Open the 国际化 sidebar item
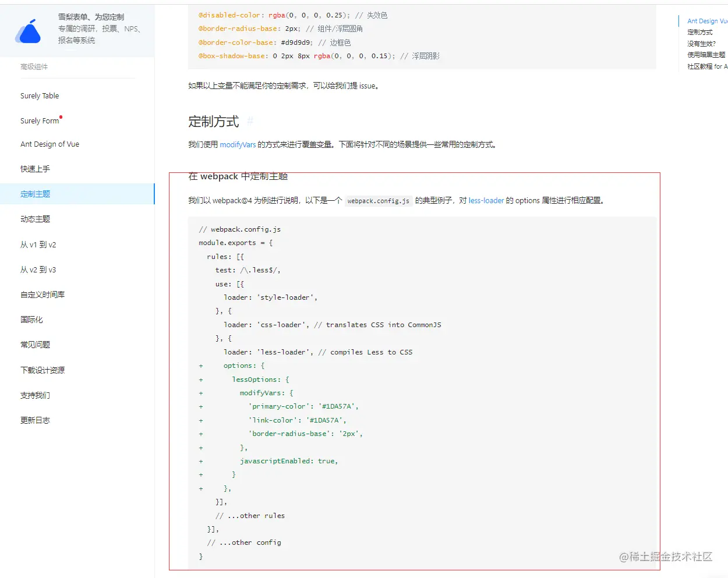 pos(31,320)
